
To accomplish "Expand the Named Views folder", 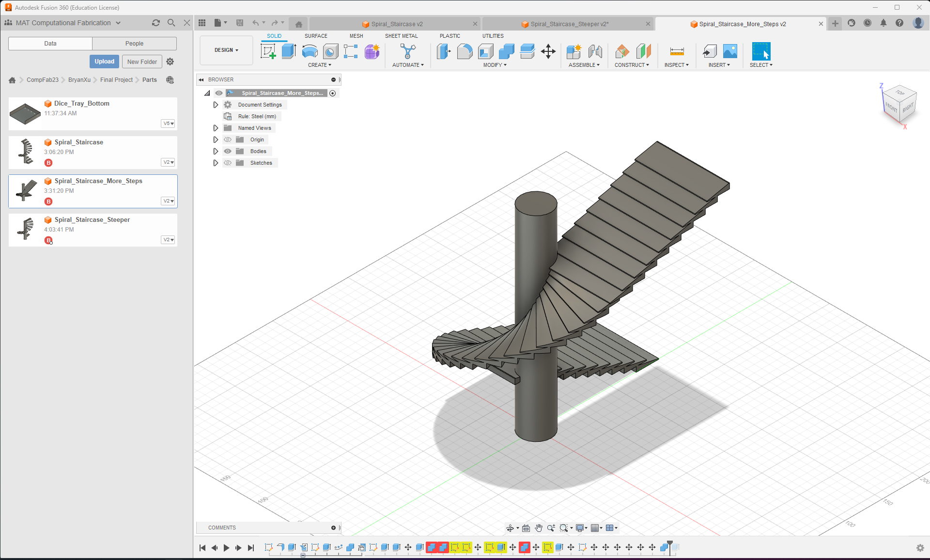I will [216, 128].
